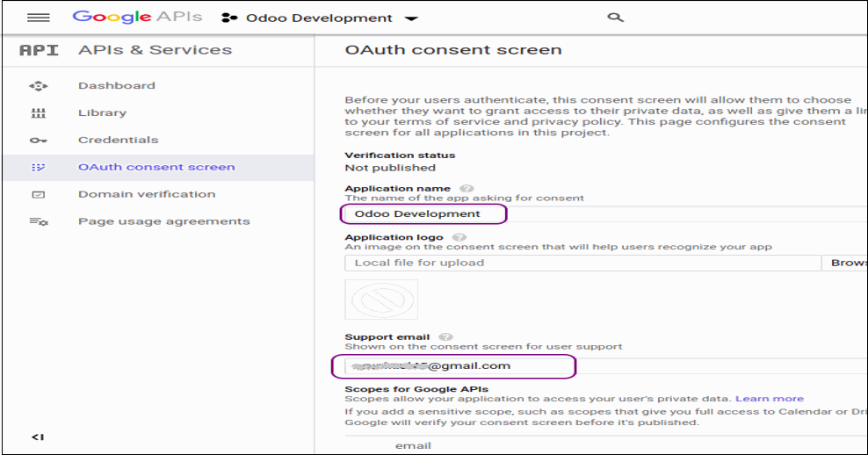Open Page usage agreements menu item
The image size is (868, 455).
pyautogui.click(x=164, y=221)
